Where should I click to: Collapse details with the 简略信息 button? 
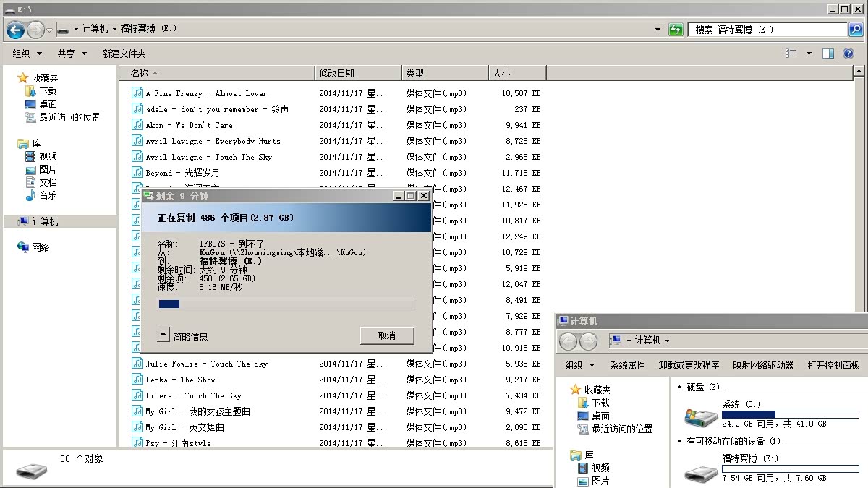pyautogui.click(x=183, y=336)
